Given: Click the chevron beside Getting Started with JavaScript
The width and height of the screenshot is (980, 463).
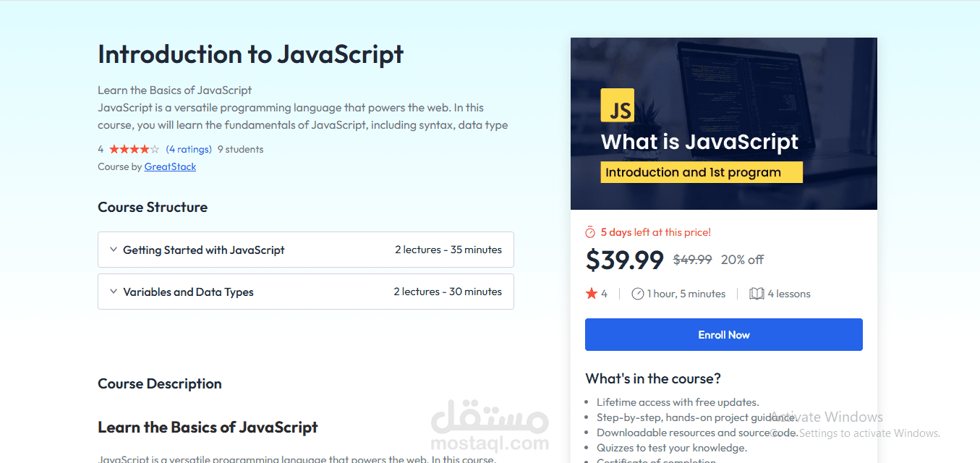Looking at the screenshot, I should point(114,250).
